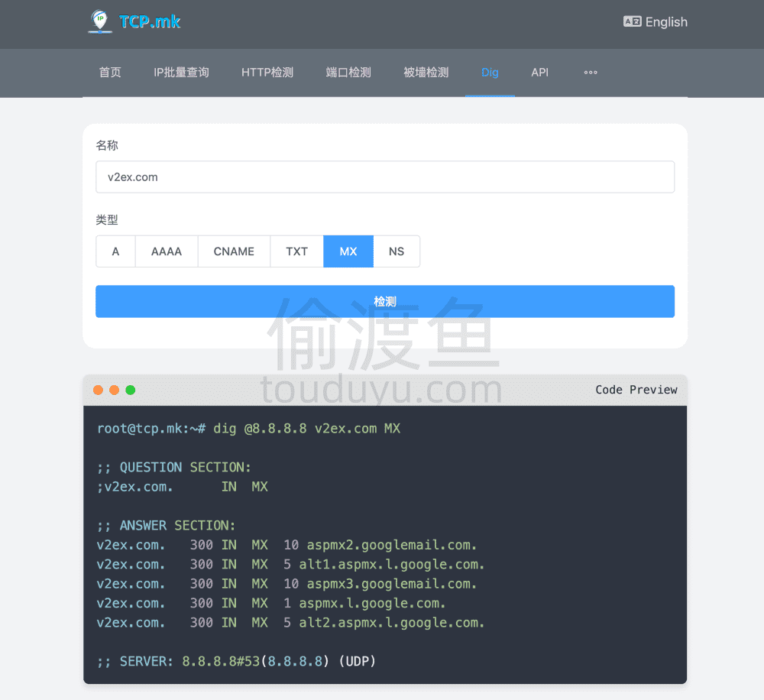
Task: Click the alt2.aspmx.l.google.com MX record
Action: click(290, 623)
